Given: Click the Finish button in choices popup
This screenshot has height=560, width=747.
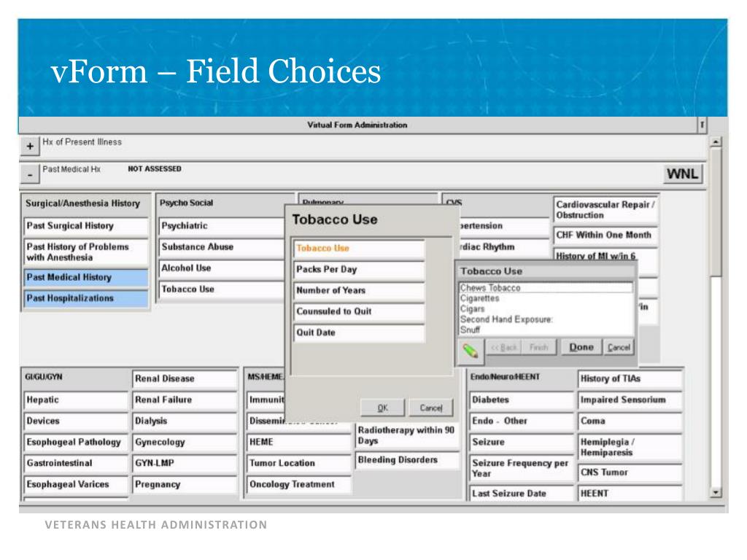Looking at the screenshot, I should click(x=539, y=347).
